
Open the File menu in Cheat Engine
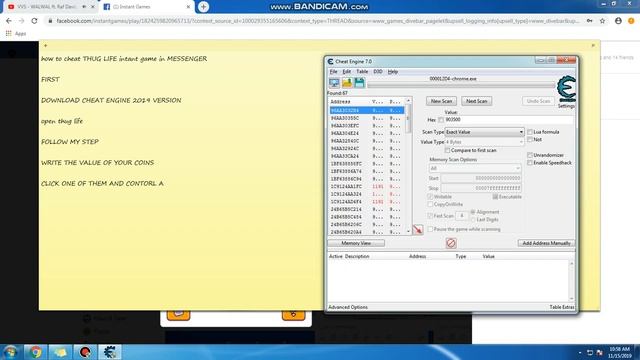tap(333, 71)
